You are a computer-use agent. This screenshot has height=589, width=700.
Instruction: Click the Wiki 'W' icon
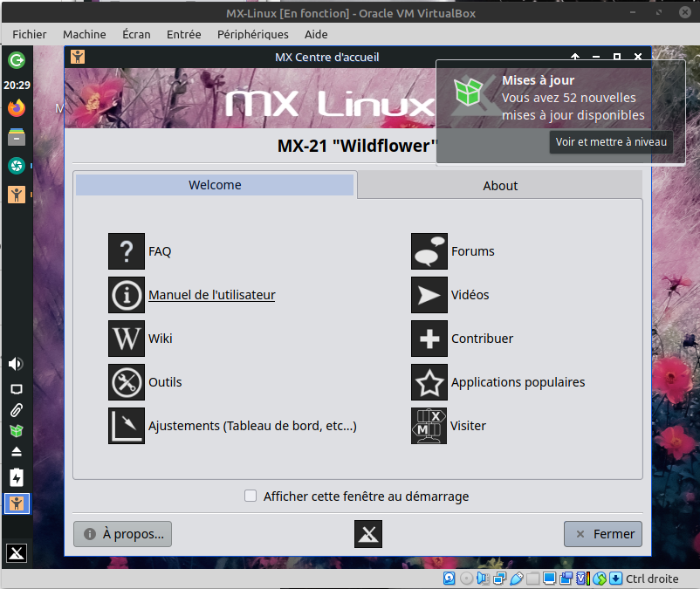pos(127,339)
